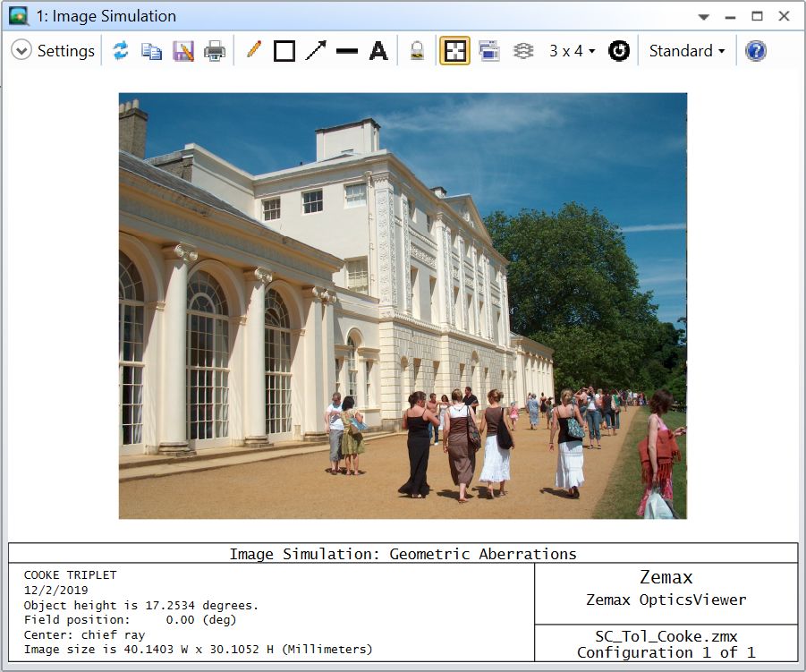806x672 pixels.
Task: Add text with the A text tool
Action: click(378, 51)
